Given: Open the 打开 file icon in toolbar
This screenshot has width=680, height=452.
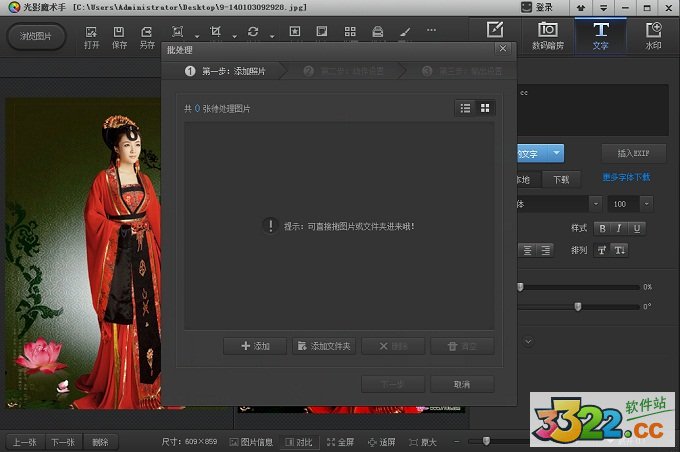Looking at the screenshot, I should tap(92, 37).
